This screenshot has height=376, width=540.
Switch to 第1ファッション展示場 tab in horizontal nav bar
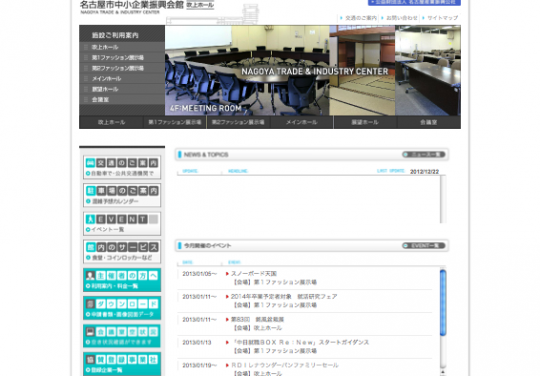(x=175, y=122)
